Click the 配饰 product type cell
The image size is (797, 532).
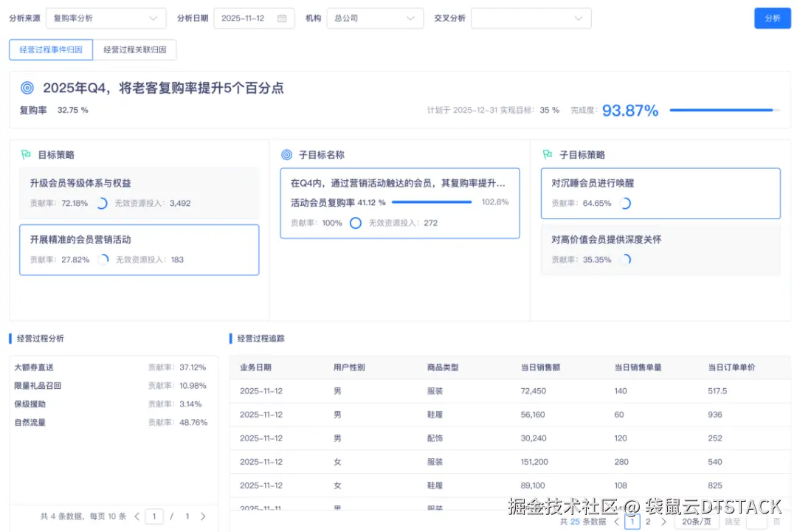(x=435, y=438)
